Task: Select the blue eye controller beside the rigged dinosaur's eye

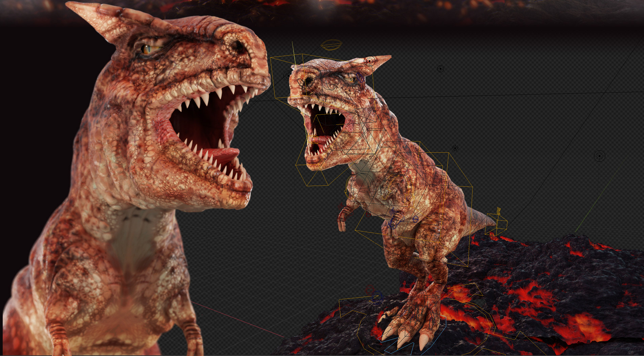Action: pyautogui.click(x=360, y=78)
